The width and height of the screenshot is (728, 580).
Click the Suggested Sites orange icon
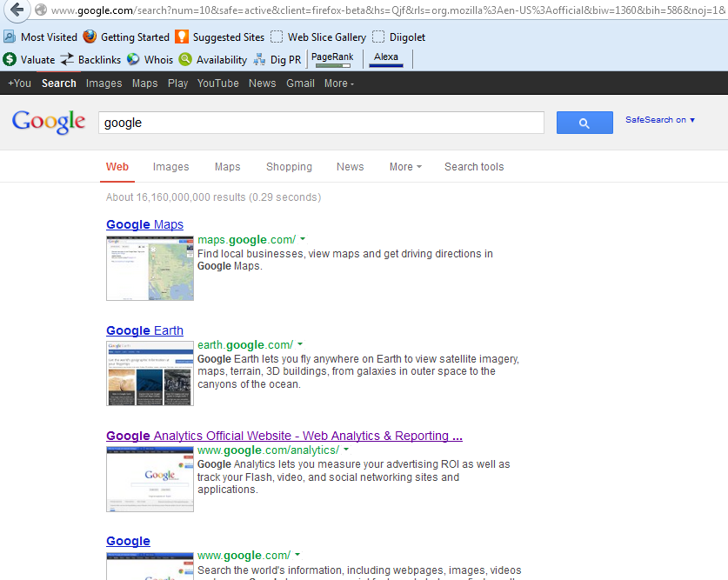click(182, 37)
